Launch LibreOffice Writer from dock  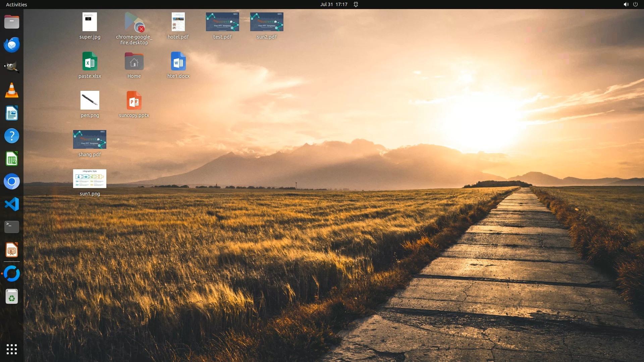pos(12,113)
